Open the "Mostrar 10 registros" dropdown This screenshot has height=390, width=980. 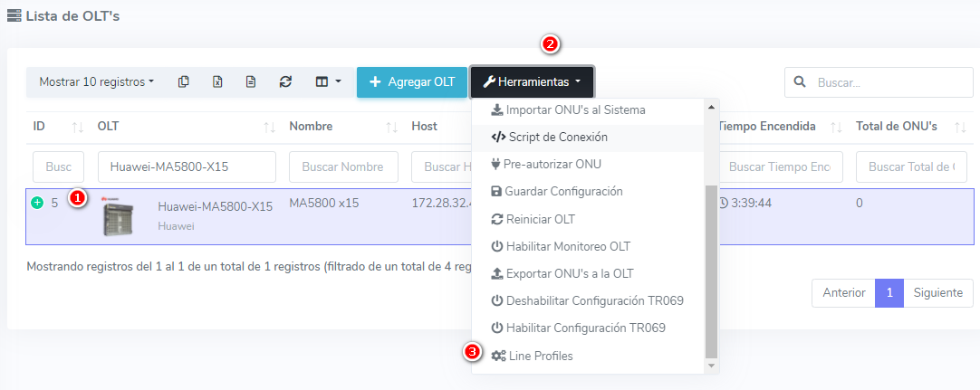96,81
